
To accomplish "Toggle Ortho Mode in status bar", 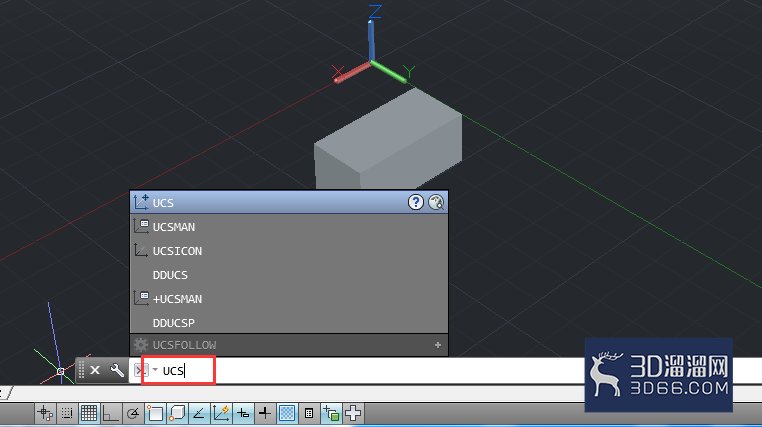I will pos(110,413).
